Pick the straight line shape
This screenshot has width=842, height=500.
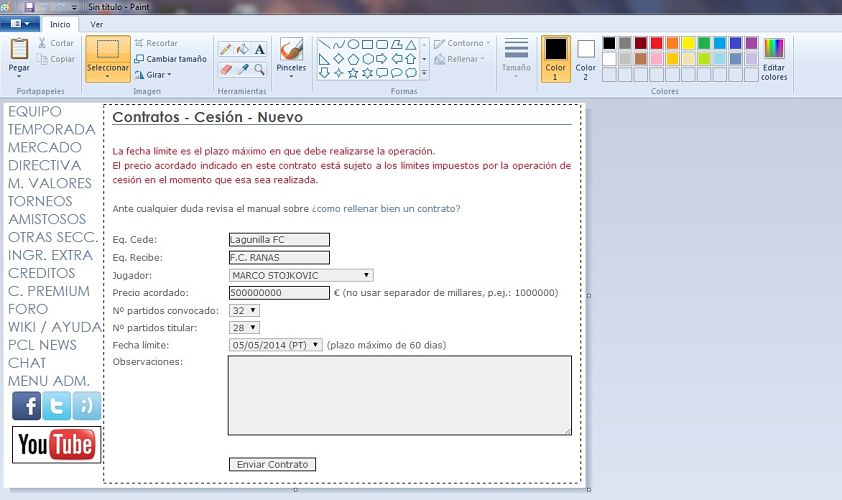click(x=324, y=44)
